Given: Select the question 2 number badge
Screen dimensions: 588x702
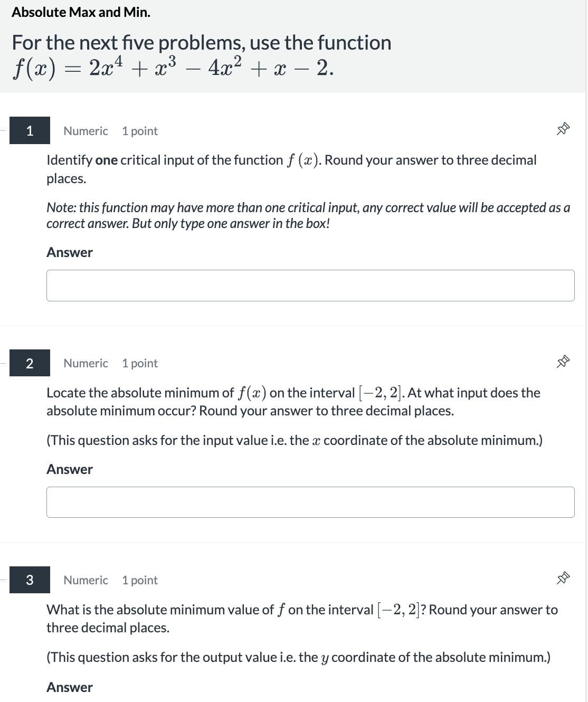Looking at the screenshot, I should click(x=29, y=363).
